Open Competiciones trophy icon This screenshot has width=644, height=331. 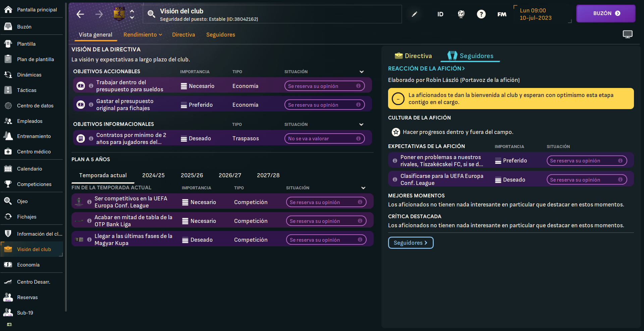(x=8, y=184)
